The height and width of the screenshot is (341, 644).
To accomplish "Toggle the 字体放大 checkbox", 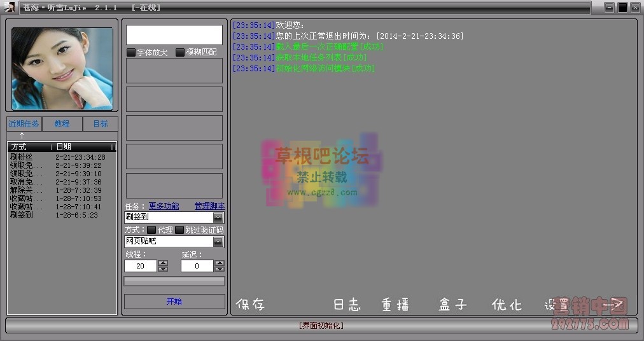I will coord(131,52).
